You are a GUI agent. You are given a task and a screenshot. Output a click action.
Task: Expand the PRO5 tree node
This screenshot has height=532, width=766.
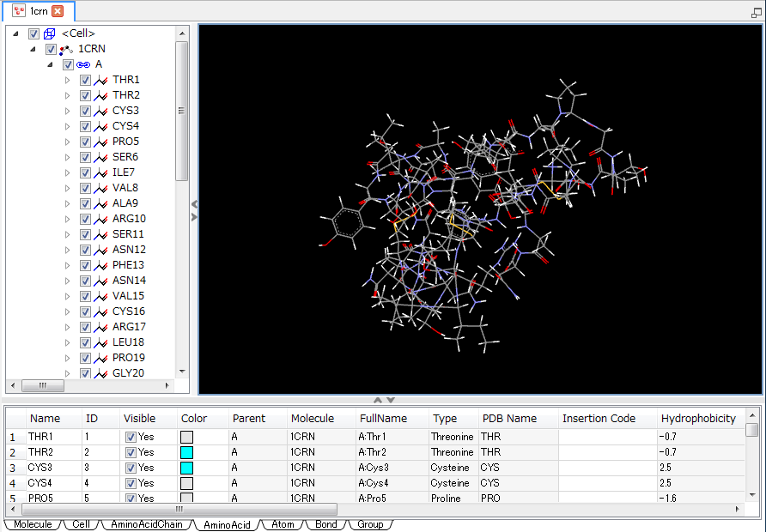(68, 142)
